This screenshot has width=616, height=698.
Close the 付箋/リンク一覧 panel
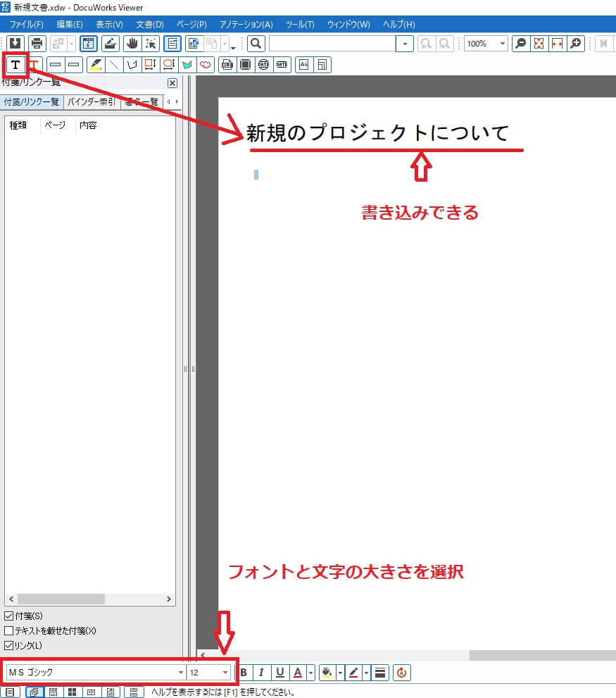tap(172, 83)
